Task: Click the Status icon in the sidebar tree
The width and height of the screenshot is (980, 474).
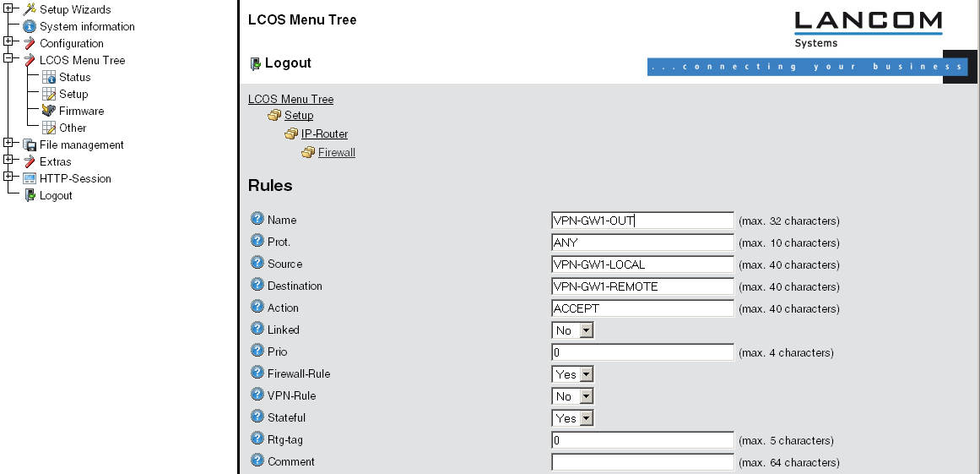Action: (x=49, y=77)
